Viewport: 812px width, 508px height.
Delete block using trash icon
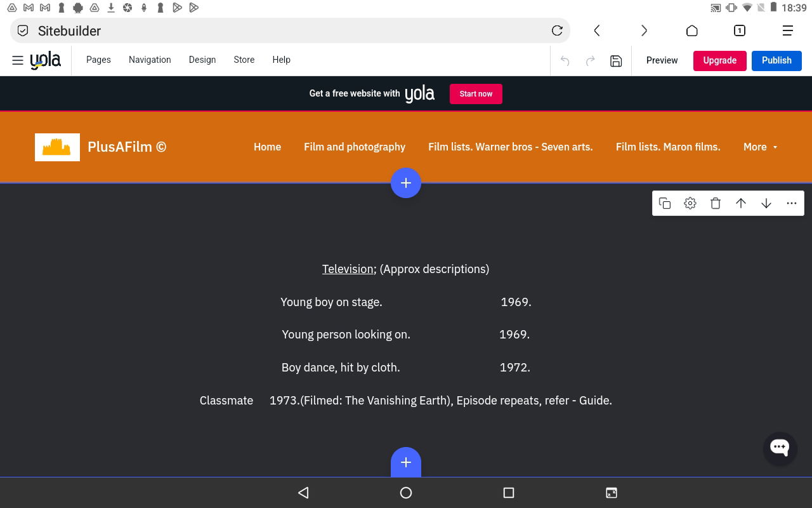coord(716,203)
